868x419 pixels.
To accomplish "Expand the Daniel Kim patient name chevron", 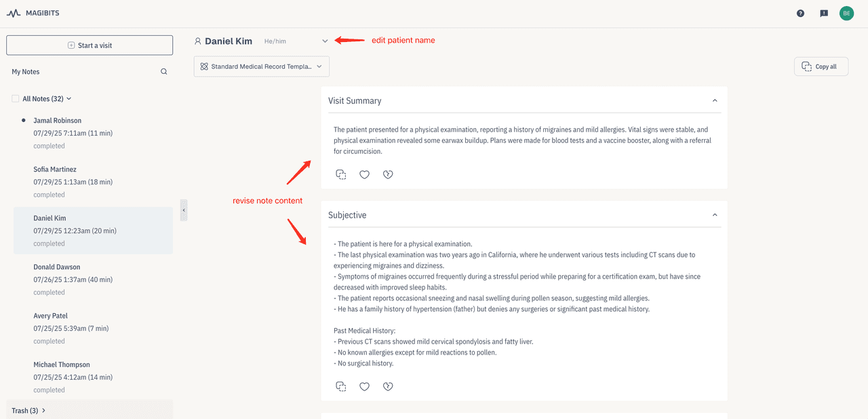I will 325,41.
